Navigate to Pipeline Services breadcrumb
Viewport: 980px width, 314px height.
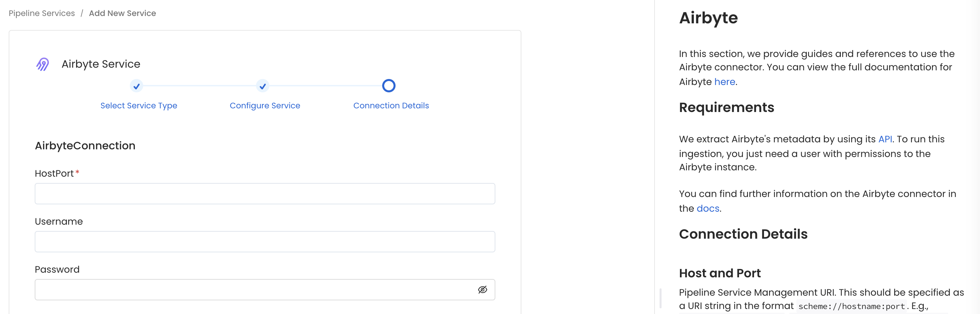click(41, 13)
